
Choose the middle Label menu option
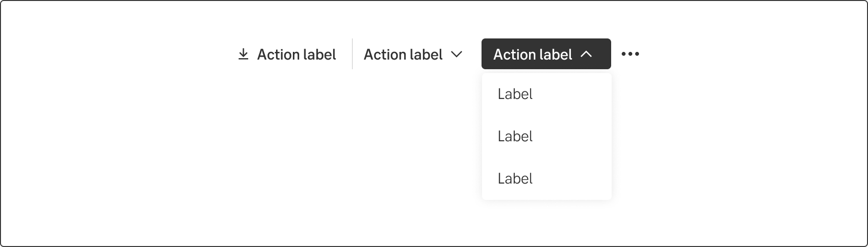tap(515, 136)
